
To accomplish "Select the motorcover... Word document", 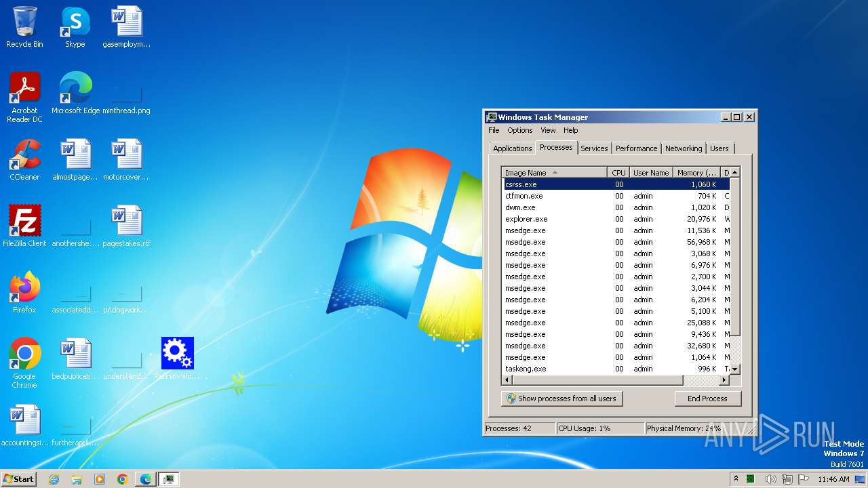I will (x=127, y=160).
